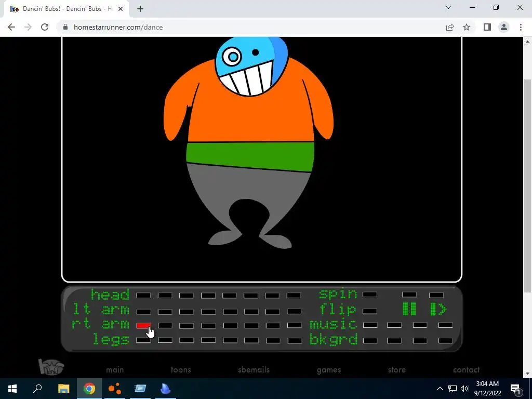This screenshot has width=532, height=399.
Task: Turn off the red rt arm button
Action: point(143,325)
